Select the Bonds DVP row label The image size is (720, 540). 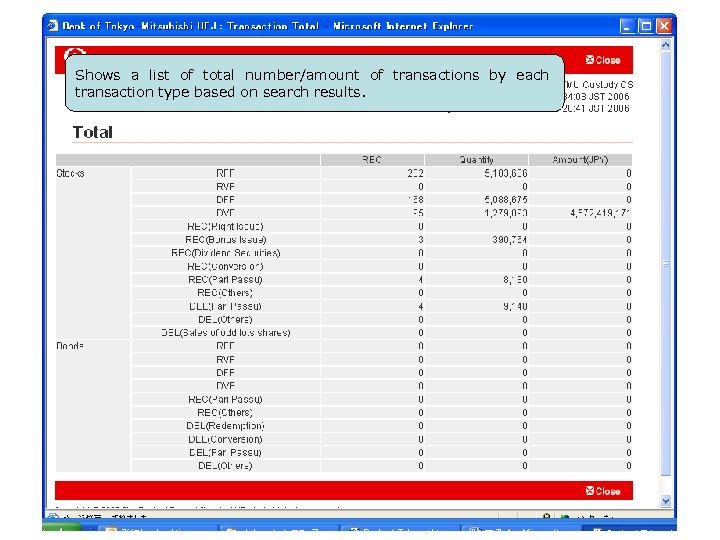[x=225, y=386]
